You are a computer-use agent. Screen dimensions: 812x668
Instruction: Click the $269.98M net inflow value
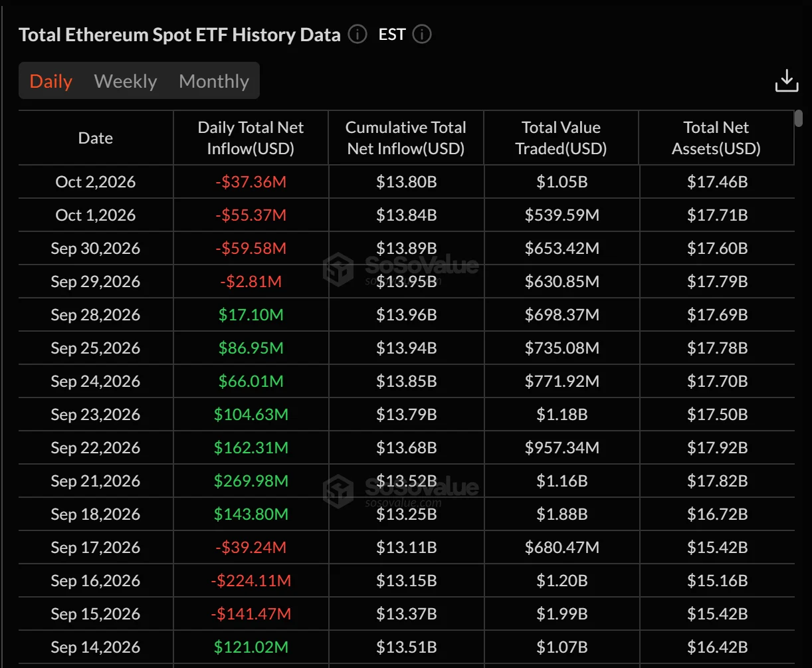pyautogui.click(x=251, y=481)
